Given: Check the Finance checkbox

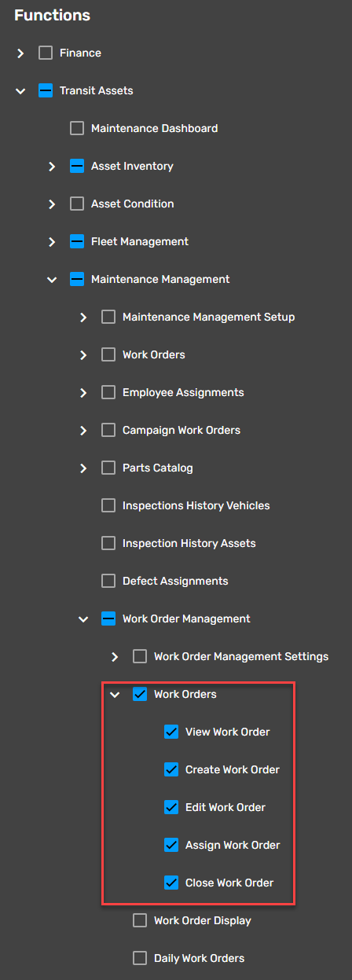Looking at the screenshot, I should (x=46, y=53).
